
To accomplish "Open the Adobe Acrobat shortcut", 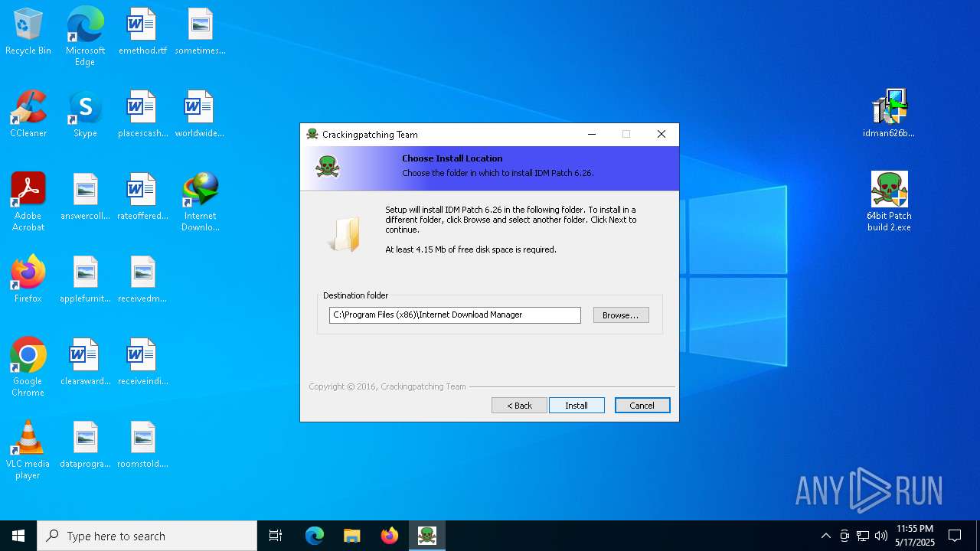I will coord(28,202).
